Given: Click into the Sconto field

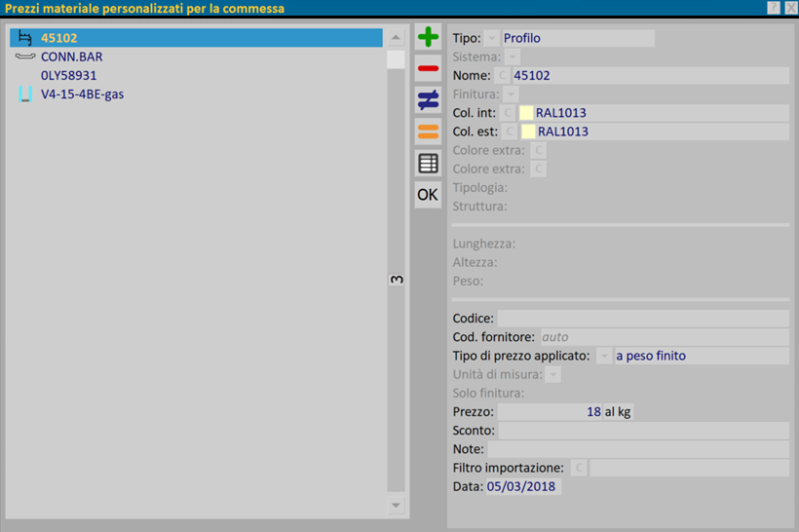Looking at the screenshot, I should [643, 431].
